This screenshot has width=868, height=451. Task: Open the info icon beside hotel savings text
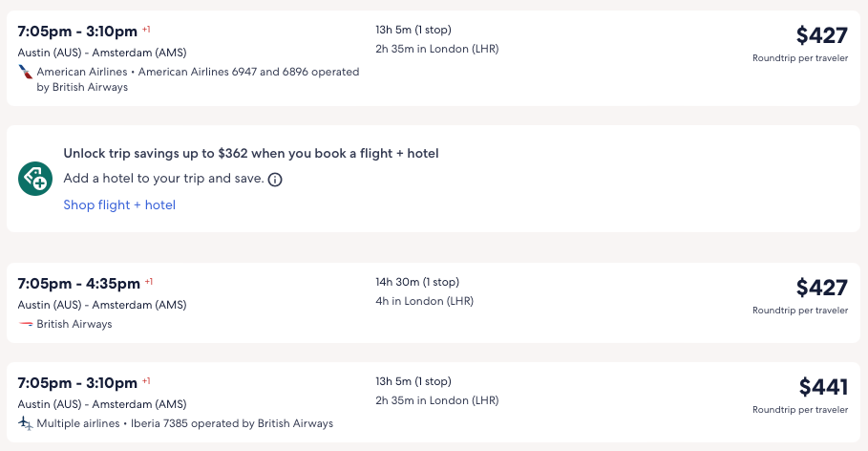(275, 179)
